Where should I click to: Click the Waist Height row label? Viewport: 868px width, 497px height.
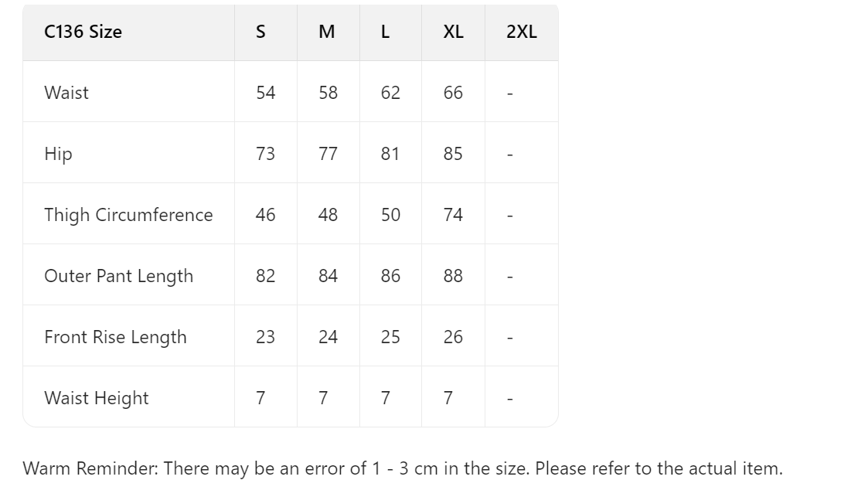point(97,398)
